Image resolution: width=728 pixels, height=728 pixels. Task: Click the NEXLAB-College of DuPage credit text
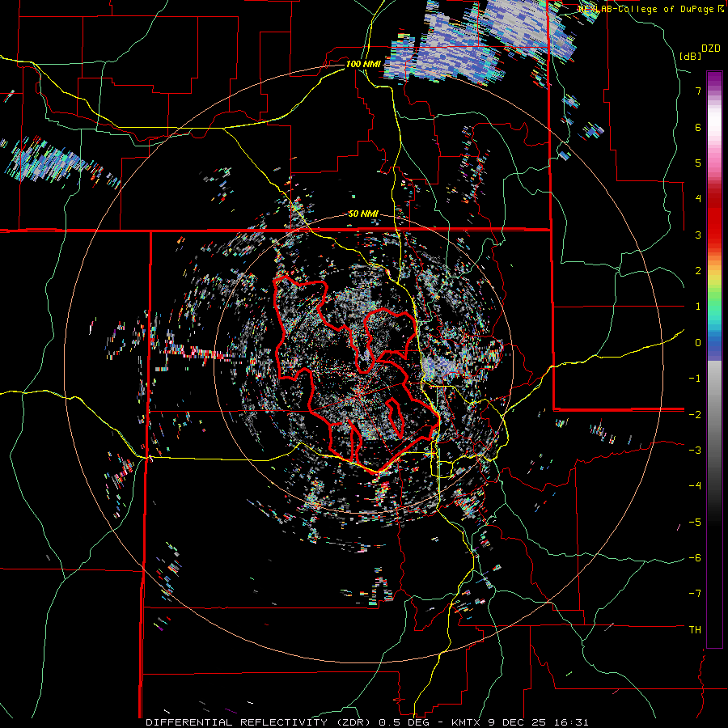point(650,9)
